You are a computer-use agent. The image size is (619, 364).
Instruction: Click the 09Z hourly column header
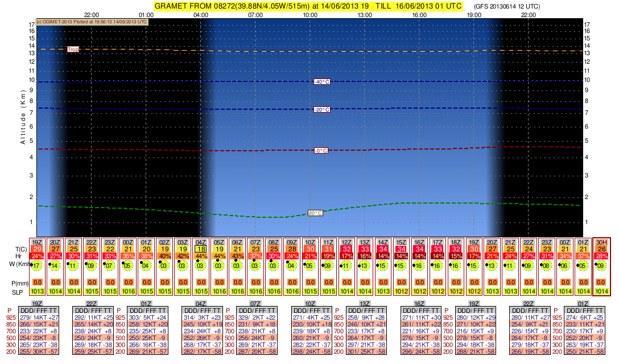(292, 242)
